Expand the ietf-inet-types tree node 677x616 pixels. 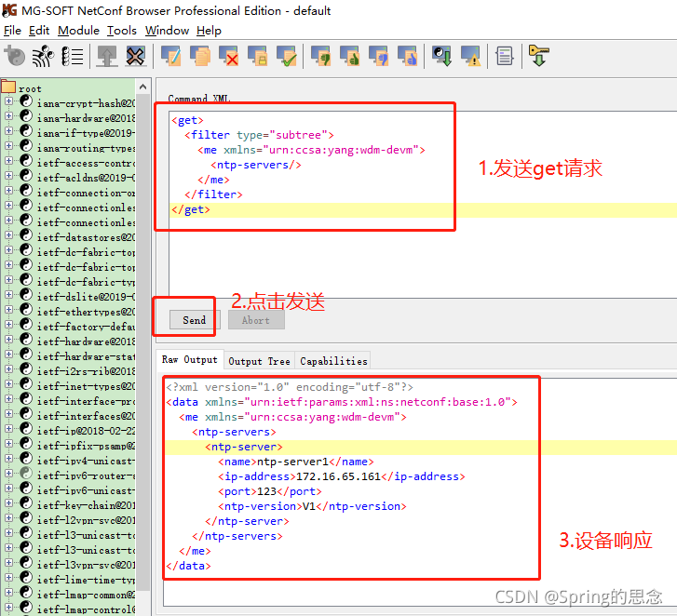tap(8, 384)
